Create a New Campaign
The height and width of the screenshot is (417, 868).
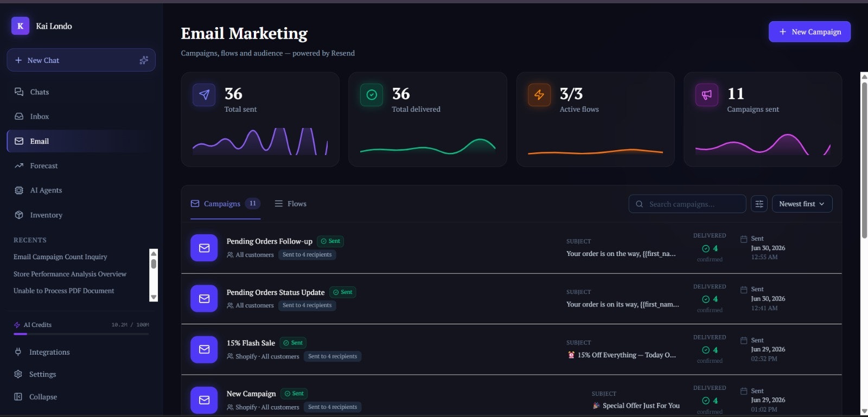[x=809, y=32]
